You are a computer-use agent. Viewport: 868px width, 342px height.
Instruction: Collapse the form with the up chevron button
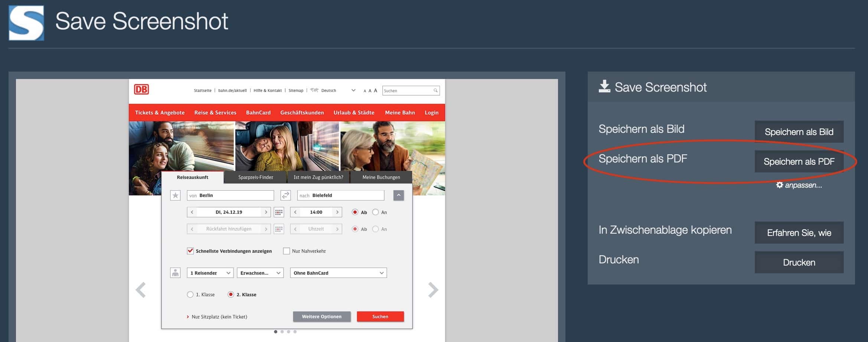click(x=398, y=195)
